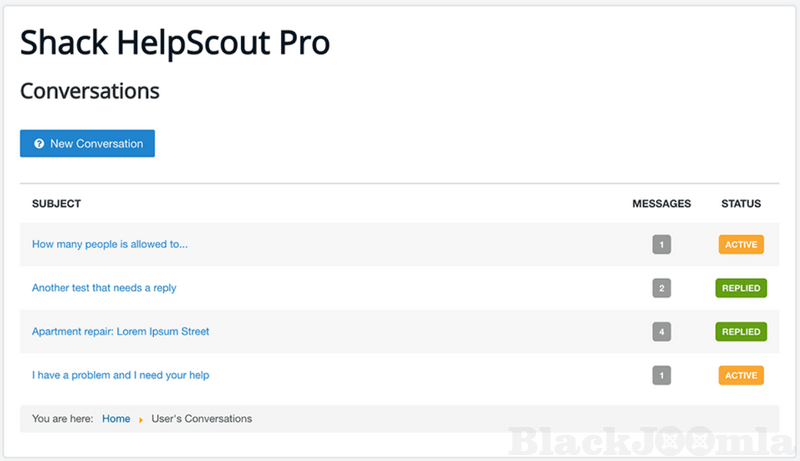Click the breadcrumb arrow separator after Home
The height and width of the screenshot is (461, 800).
(141, 419)
